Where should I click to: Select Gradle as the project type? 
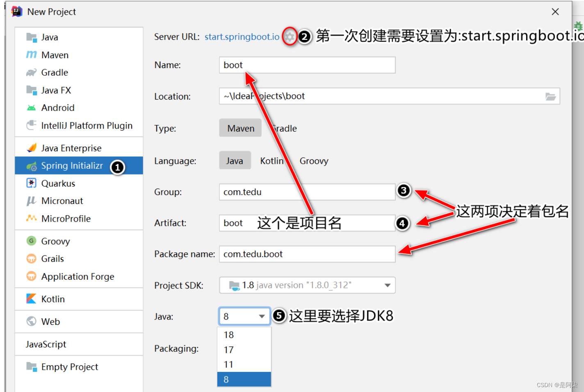click(284, 128)
